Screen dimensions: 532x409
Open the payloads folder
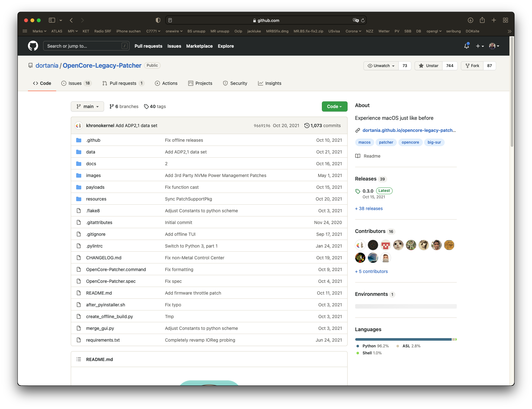[x=95, y=187]
